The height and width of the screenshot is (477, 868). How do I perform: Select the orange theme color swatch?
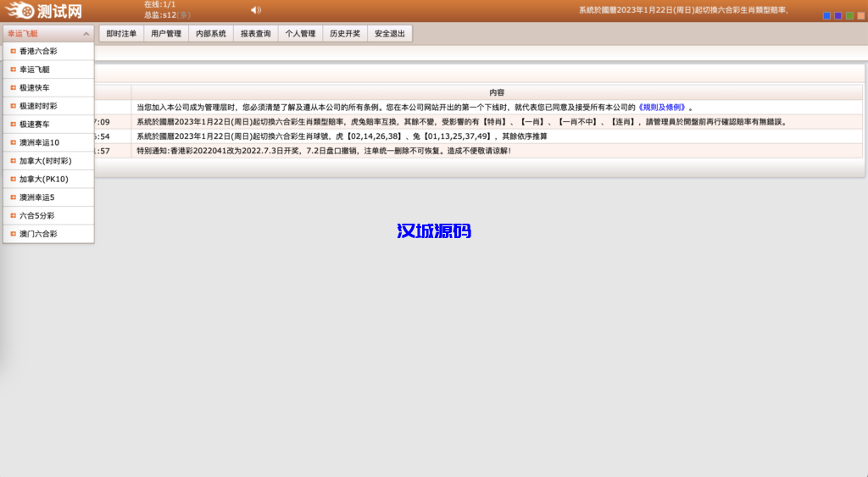pos(861,15)
